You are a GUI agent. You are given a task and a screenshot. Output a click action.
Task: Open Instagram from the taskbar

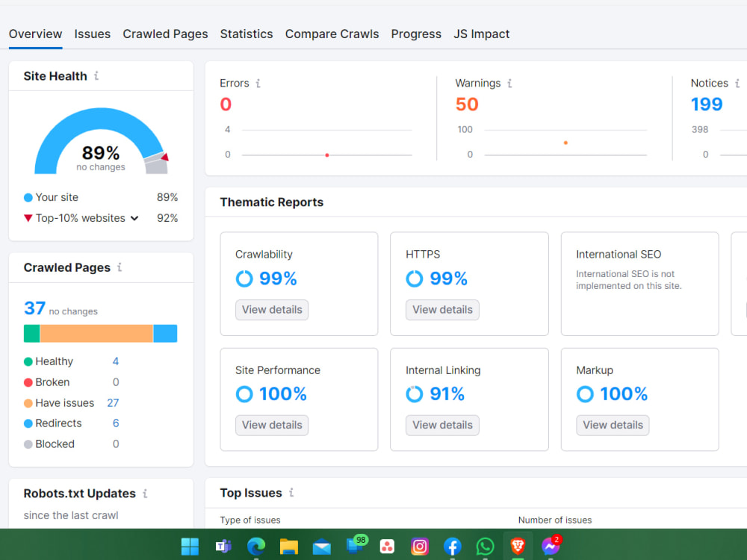(x=420, y=547)
